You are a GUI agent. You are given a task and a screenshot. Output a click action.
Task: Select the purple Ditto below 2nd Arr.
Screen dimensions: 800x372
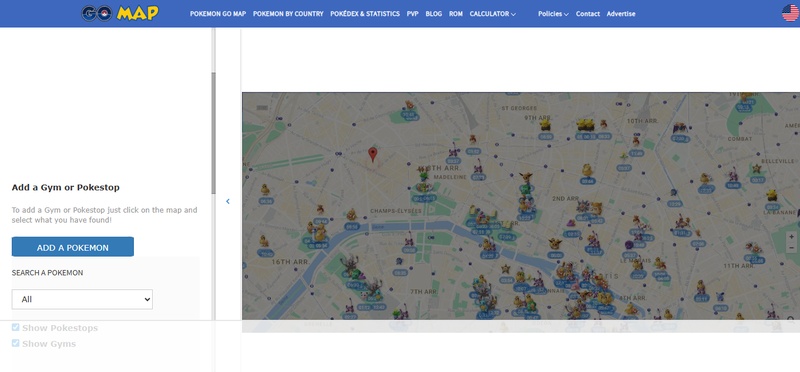(x=571, y=223)
